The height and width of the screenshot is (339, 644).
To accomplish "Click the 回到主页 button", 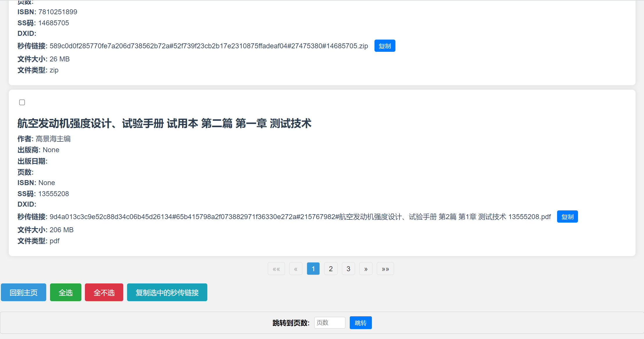I will 24,292.
